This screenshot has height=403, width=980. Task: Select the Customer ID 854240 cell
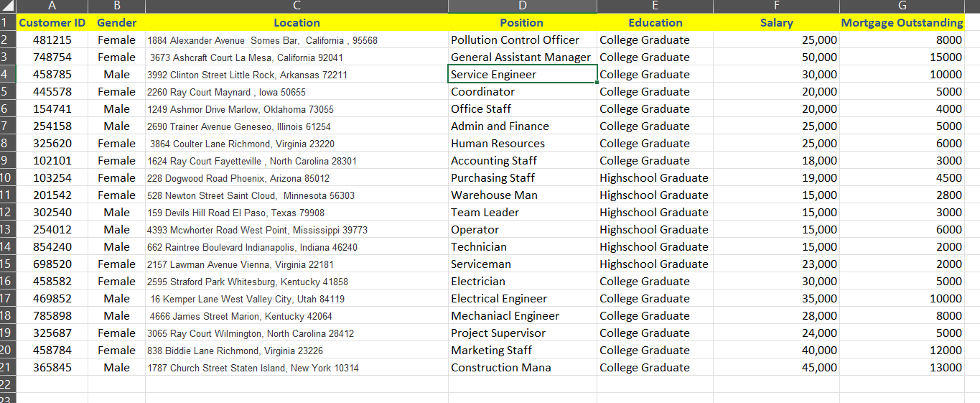click(x=52, y=247)
